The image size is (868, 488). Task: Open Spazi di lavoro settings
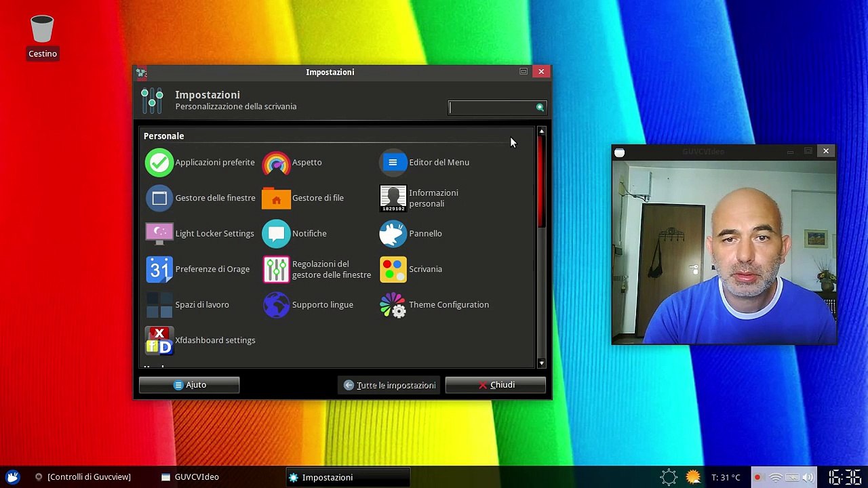pos(187,305)
